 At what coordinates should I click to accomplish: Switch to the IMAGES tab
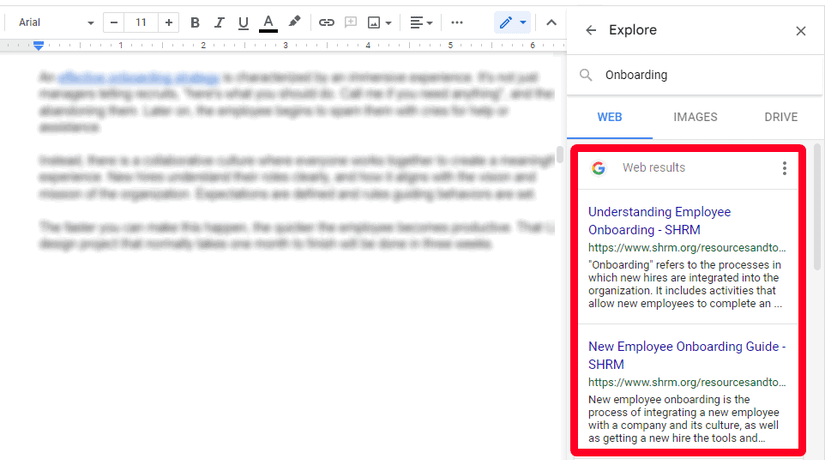pos(695,117)
